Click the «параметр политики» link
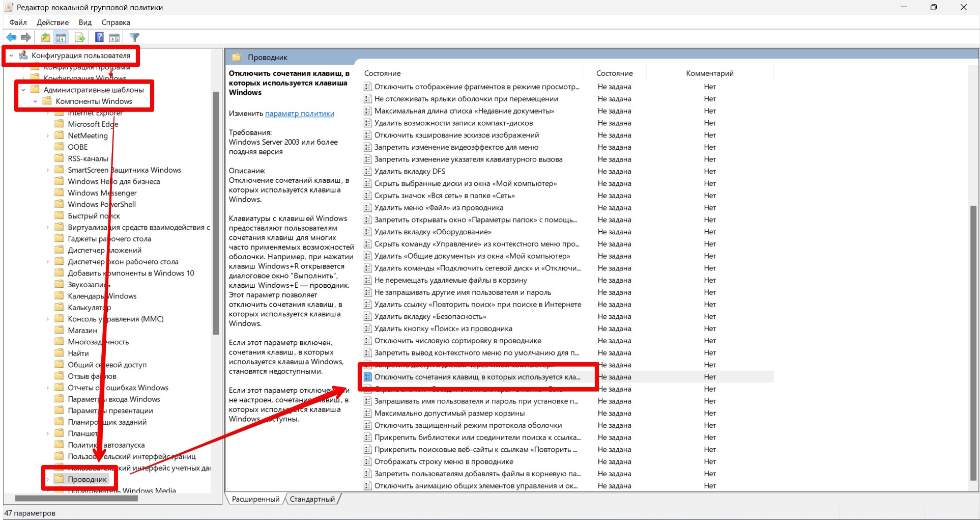The height and width of the screenshot is (520, 980). (x=300, y=114)
